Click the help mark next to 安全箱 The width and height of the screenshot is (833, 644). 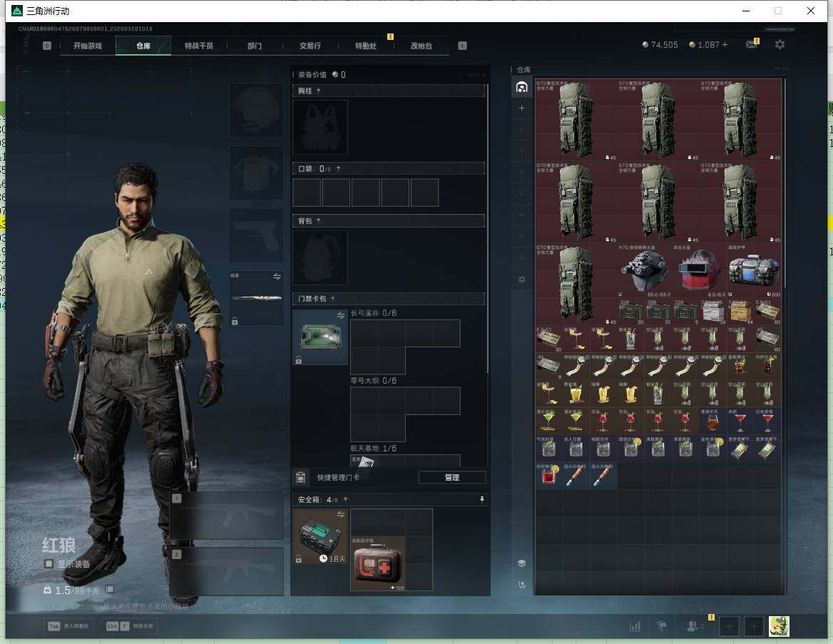345,499
